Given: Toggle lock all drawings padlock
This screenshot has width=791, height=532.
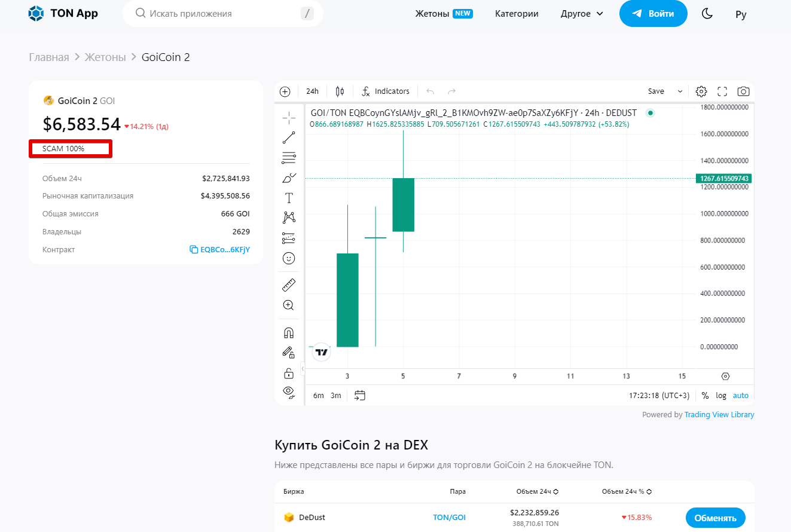Looking at the screenshot, I should (289, 374).
